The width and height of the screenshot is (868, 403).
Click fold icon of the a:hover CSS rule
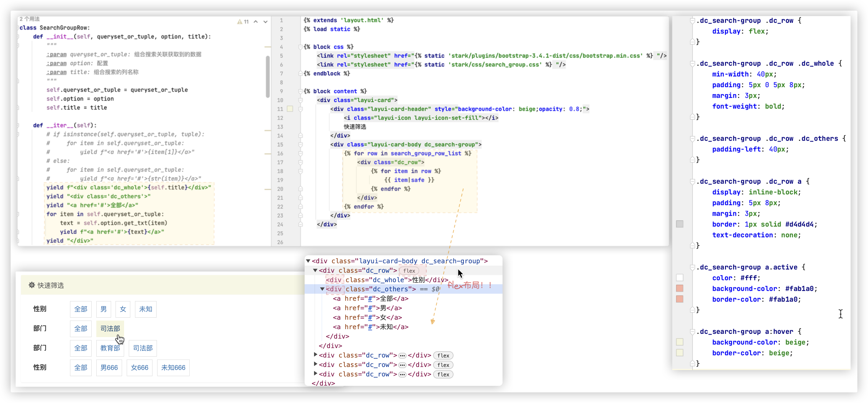click(692, 332)
